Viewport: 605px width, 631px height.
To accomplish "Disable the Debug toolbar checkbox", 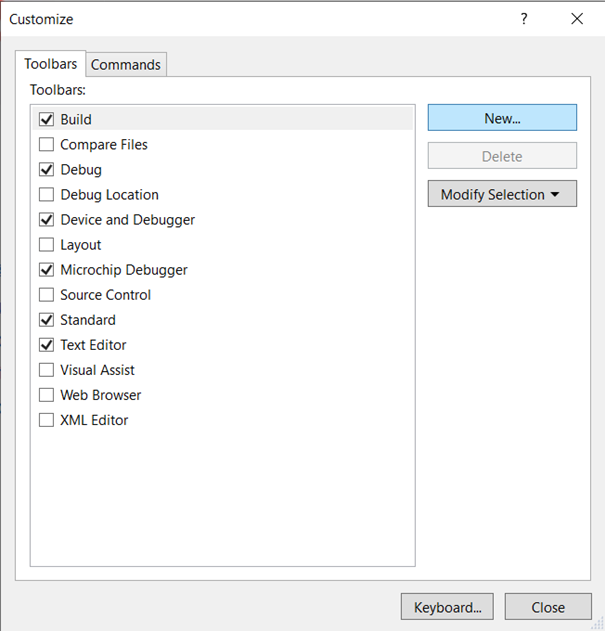I will (x=46, y=170).
